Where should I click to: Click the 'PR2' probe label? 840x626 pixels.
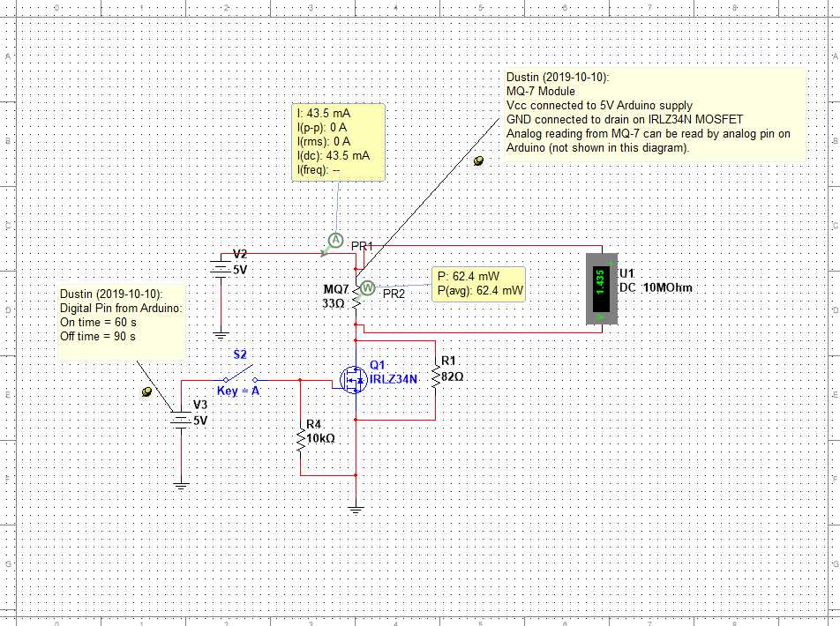tap(394, 294)
